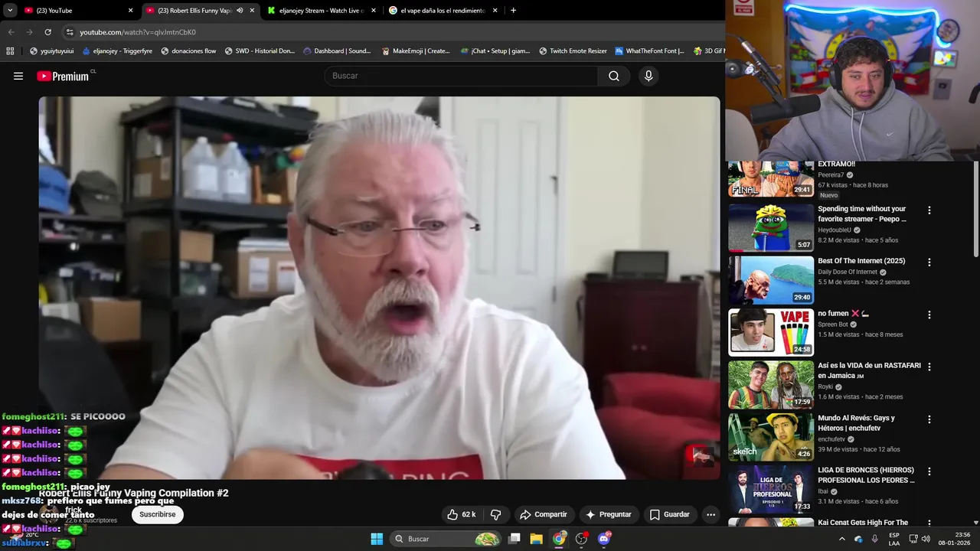
Task: Open 'eljanojey - Triggerfyre' bookmark
Action: 116,51
